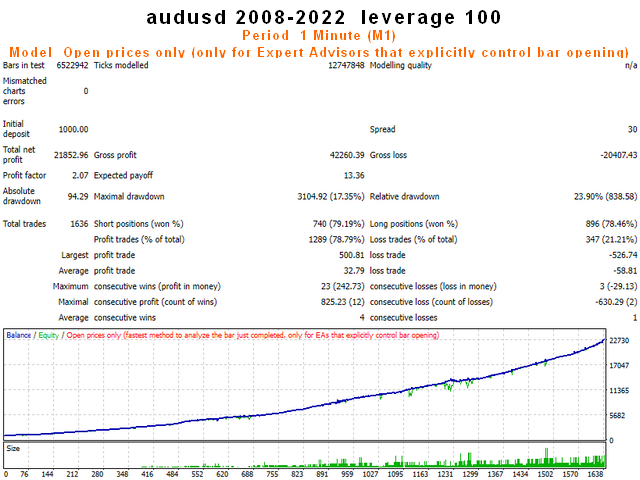
Task: Click the 823 x-axis tick label
Action: (297, 475)
